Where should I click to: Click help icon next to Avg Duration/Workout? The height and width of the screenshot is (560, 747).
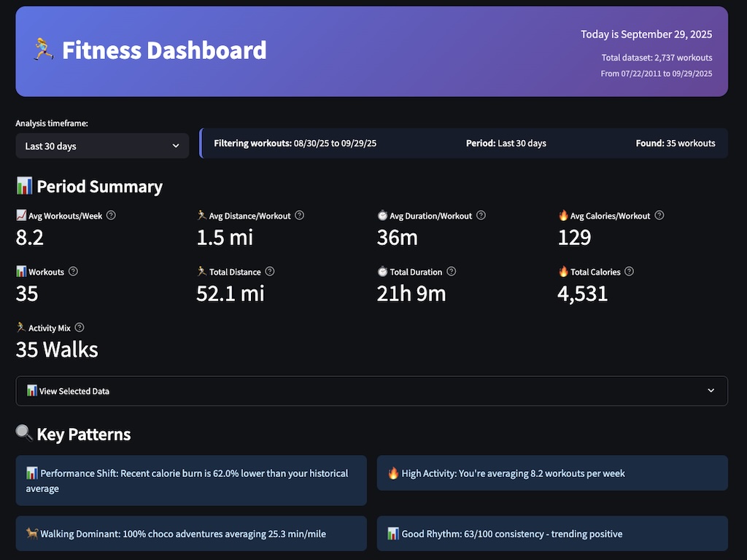(x=481, y=216)
